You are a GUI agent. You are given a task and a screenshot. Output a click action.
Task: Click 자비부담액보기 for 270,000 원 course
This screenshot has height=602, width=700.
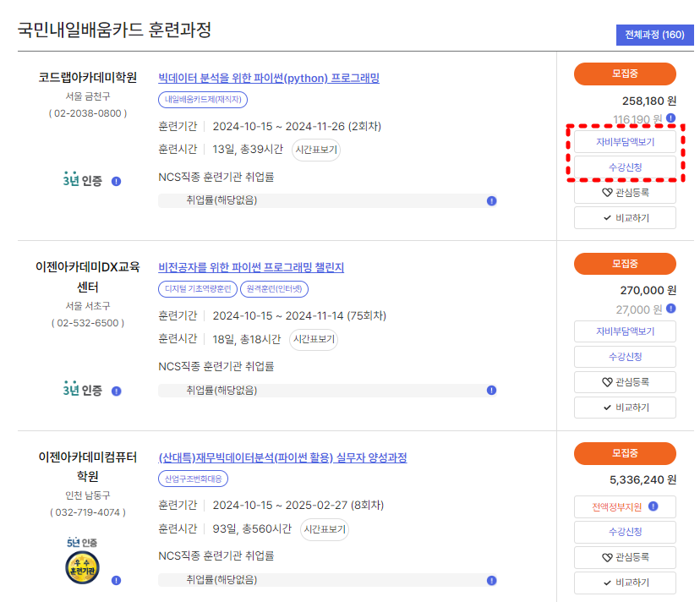point(625,331)
